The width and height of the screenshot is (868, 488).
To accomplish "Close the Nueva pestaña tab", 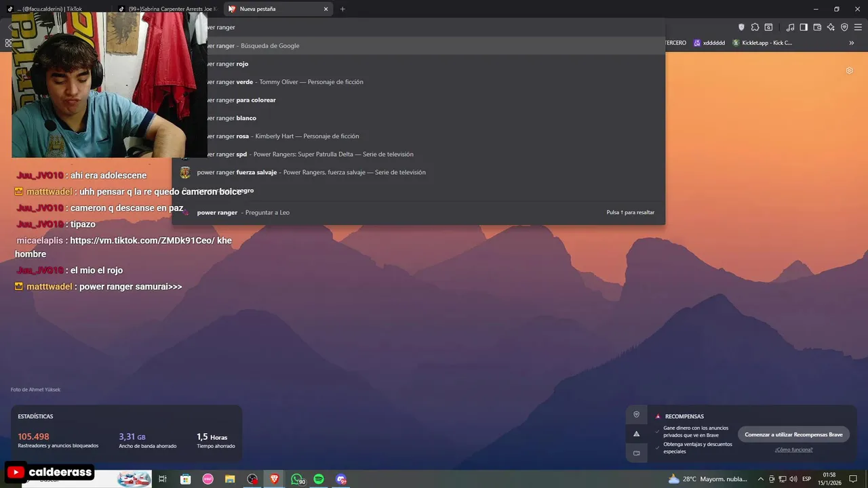I will (325, 9).
